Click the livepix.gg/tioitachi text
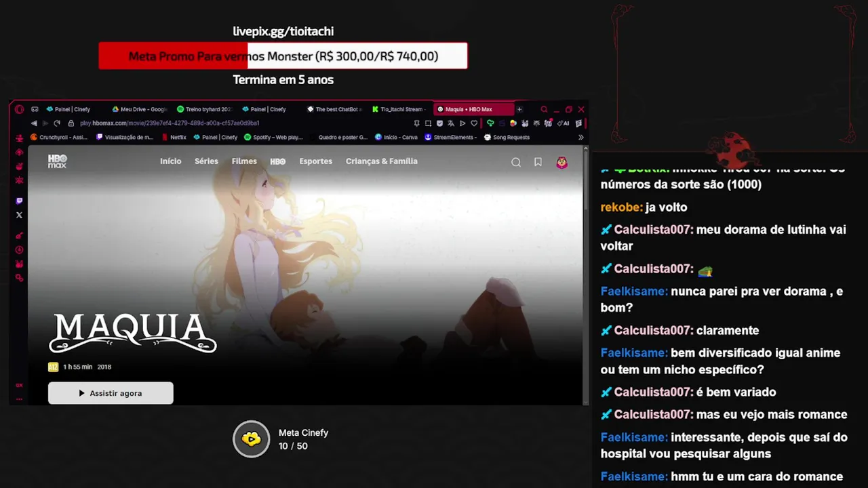This screenshot has width=868, height=488. 283,31
